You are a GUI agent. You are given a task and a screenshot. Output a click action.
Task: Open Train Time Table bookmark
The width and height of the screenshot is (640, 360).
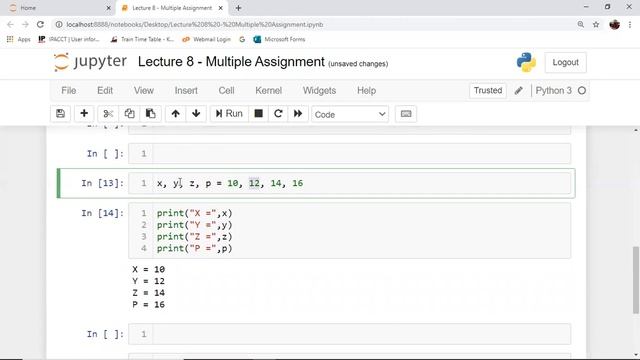(x=142, y=39)
